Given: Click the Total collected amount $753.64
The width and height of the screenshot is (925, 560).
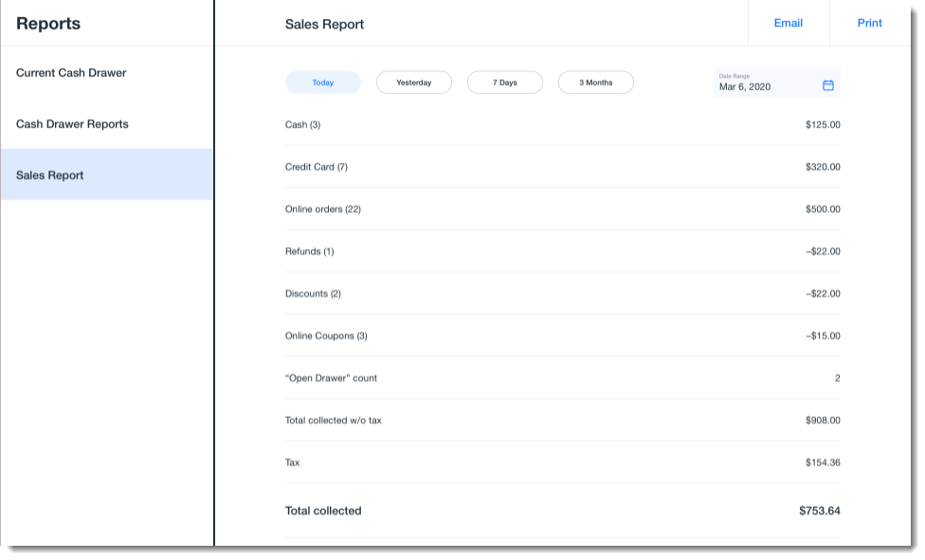Looking at the screenshot, I should (x=819, y=511).
